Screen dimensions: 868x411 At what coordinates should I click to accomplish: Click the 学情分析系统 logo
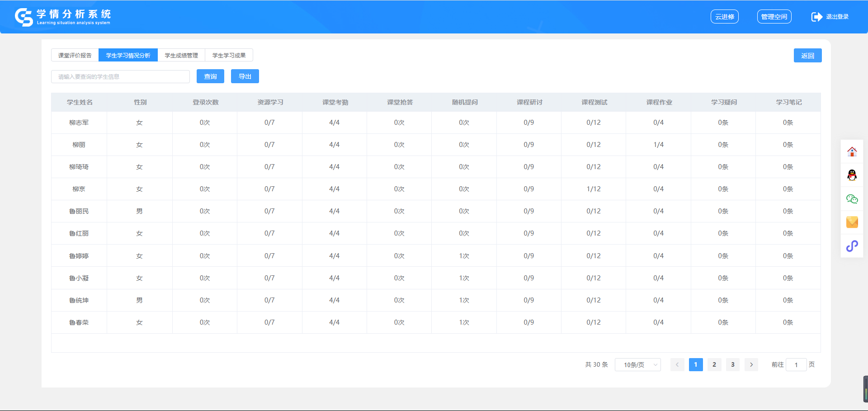click(63, 17)
